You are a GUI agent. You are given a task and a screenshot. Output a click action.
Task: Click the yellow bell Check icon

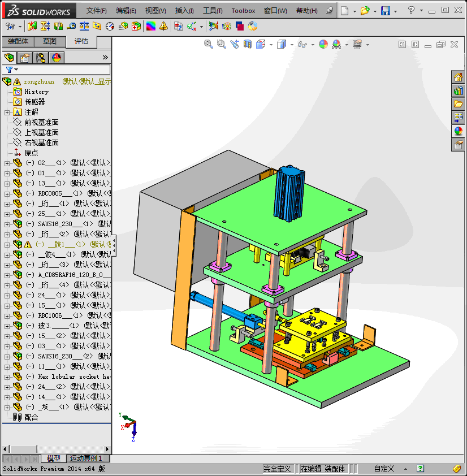point(163,27)
